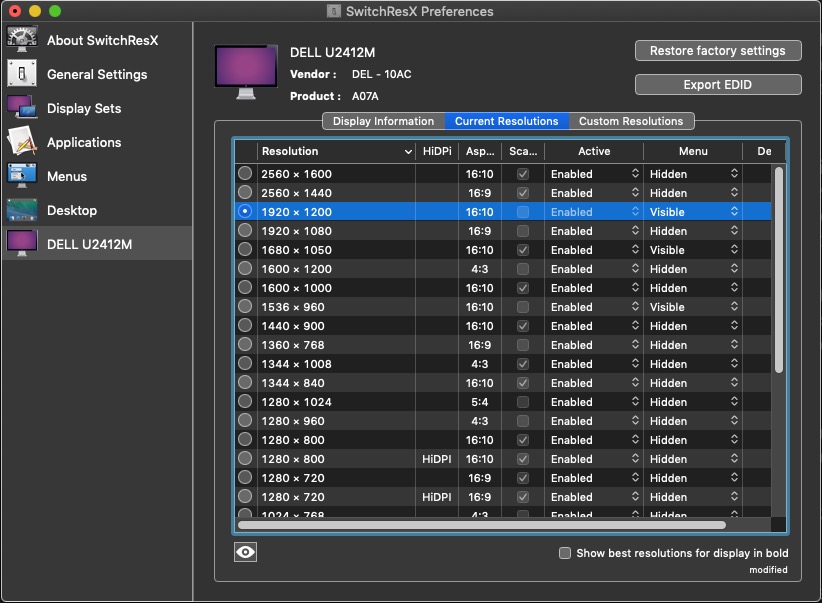Viewport: 822px width, 603px height.
Task: Sort by the Active column header
Action: pos(594,151)
